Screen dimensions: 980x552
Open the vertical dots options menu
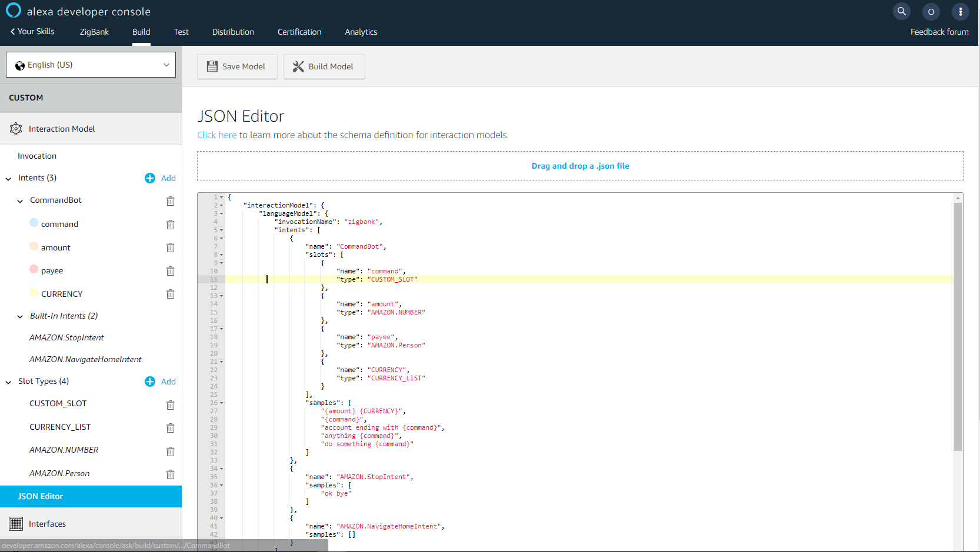coord(960,12)
